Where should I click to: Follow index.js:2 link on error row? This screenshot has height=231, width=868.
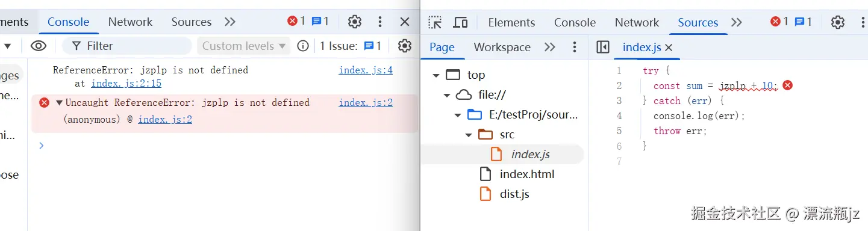[366, 103]
